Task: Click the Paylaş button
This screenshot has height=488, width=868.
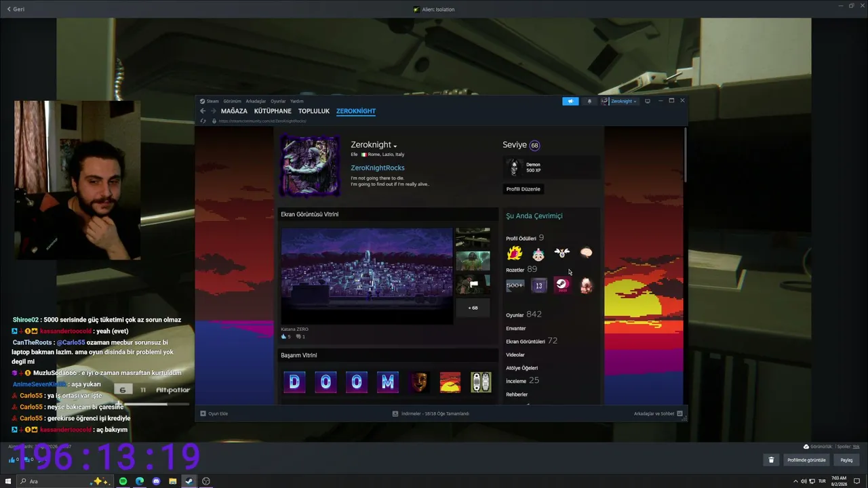Action: [x=846, y=460]
